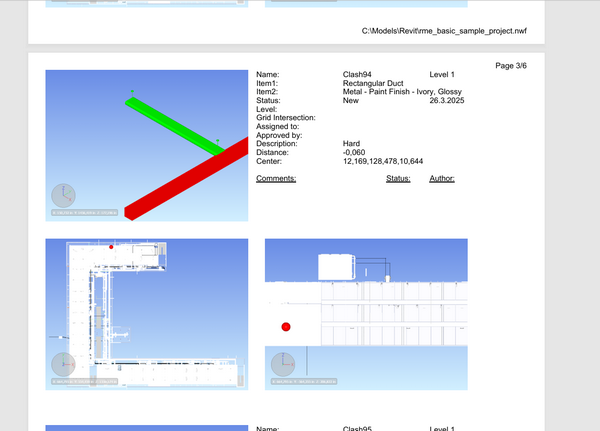This screenshot has width=600, height=431.
Task: Click the clash name 'Clash95'
Action: [357, 428]
